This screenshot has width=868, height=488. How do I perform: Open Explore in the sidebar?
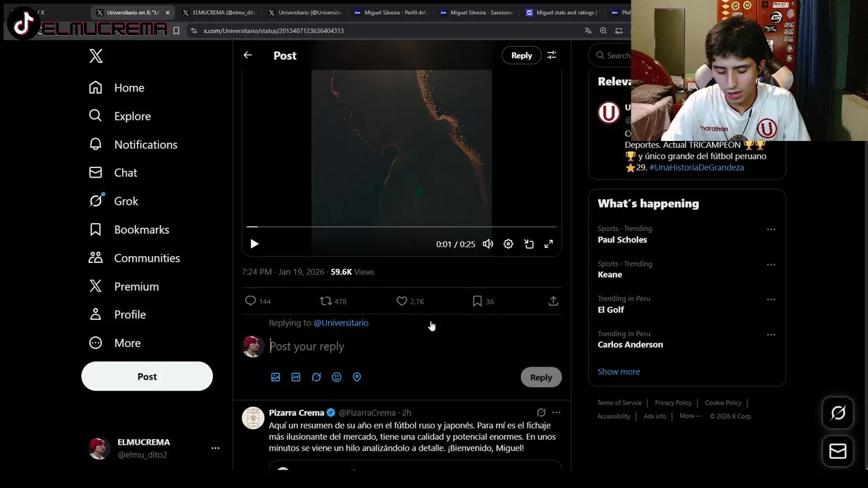click(120, 116)
